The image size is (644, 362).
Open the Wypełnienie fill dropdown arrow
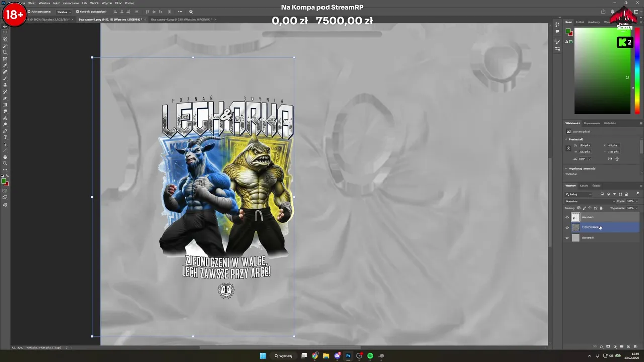(x=637, y=208)
